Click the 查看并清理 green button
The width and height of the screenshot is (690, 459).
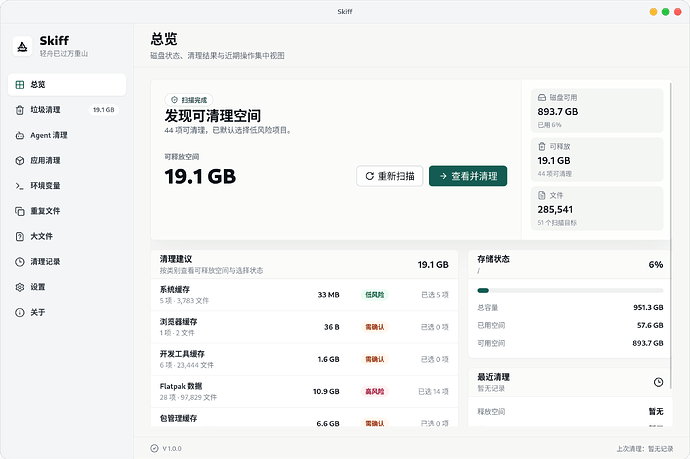click(468, 176)
